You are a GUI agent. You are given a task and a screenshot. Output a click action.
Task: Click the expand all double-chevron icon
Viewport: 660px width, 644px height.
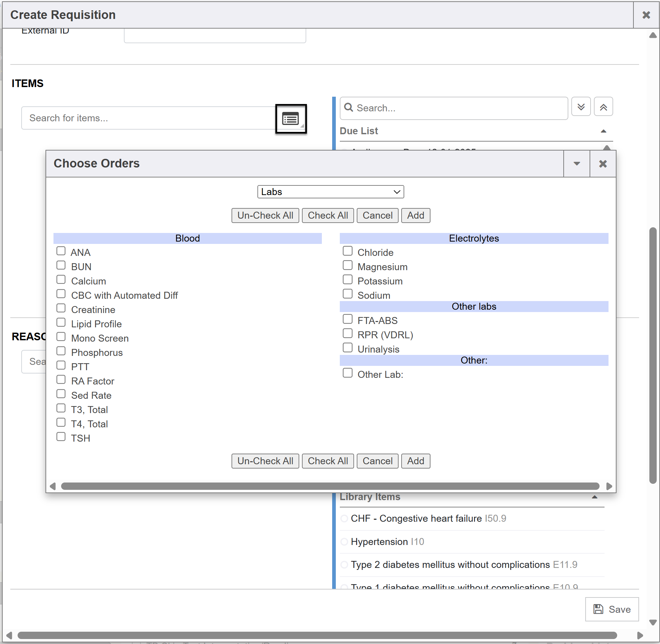pos(581,107)
